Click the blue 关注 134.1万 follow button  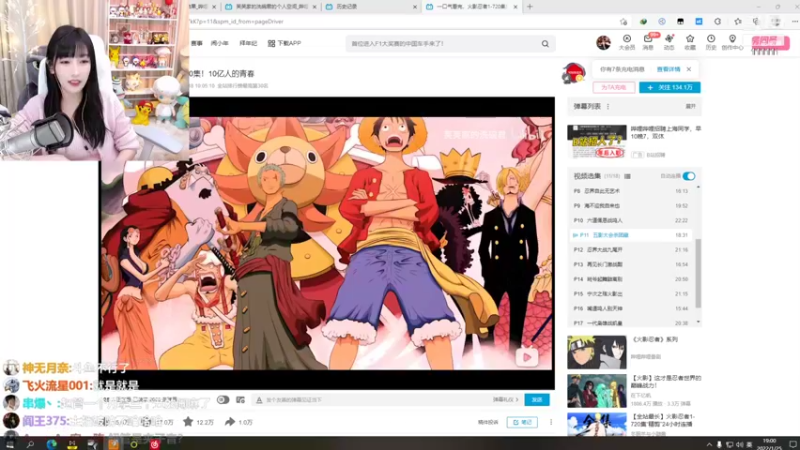669,87
